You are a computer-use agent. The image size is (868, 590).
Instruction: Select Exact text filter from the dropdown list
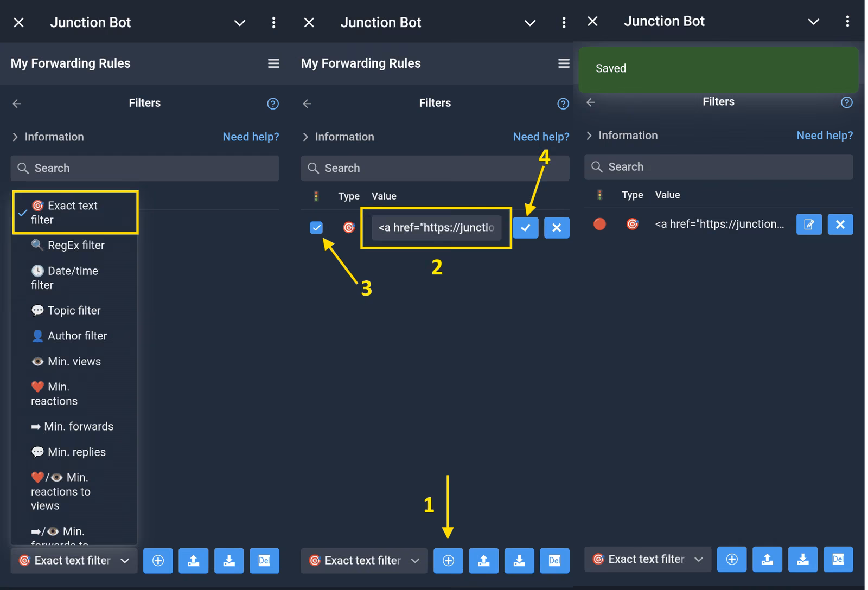[75, 213]
